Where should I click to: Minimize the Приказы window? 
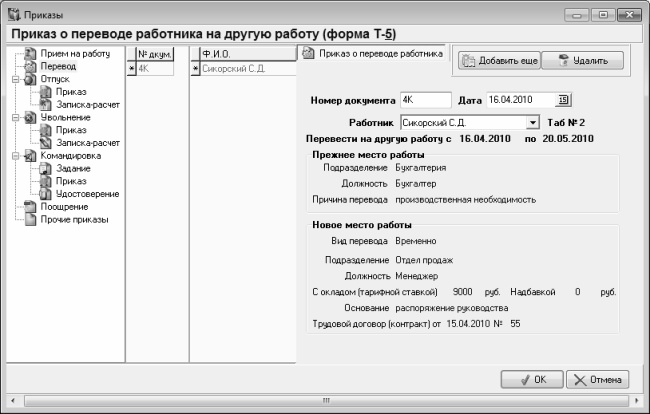click(x=577, y=15)
